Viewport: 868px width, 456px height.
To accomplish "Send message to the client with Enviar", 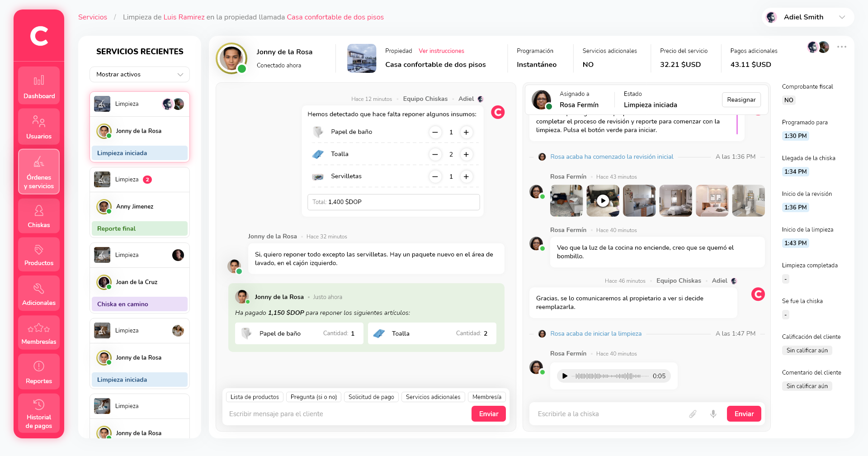I will coord(489,414).
